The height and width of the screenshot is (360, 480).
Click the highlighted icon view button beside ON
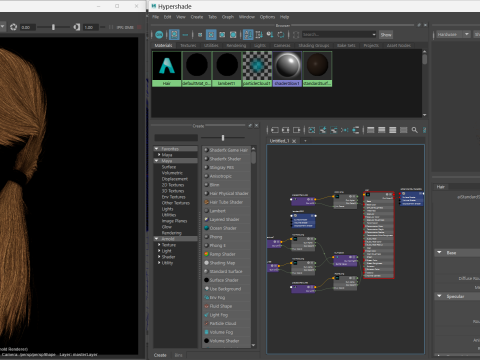[x=174, y=34]
